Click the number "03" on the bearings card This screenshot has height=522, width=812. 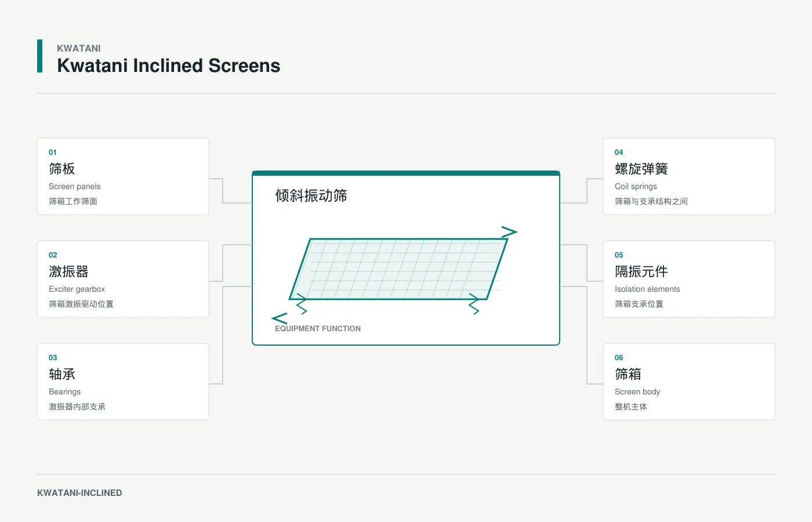click(53, 358)
